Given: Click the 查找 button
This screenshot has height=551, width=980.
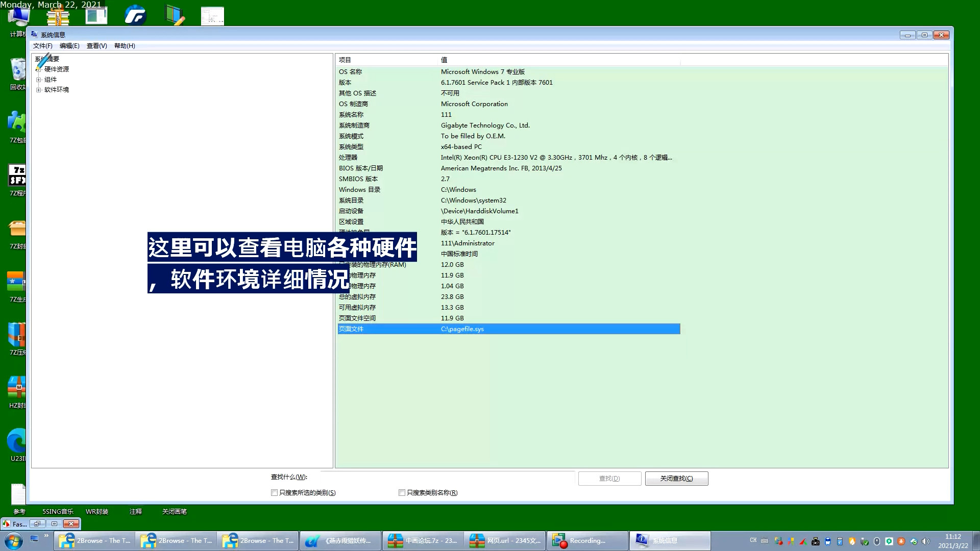Looking at the screenshot, I should pyautogui.click(x=609, y=479).
